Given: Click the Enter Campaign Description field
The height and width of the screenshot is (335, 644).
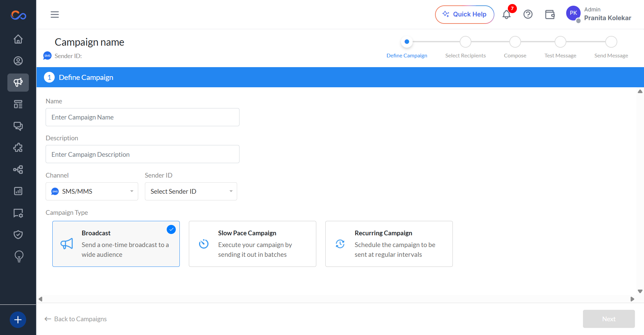Looking at the screenshot, I should [x=143, y=154].
